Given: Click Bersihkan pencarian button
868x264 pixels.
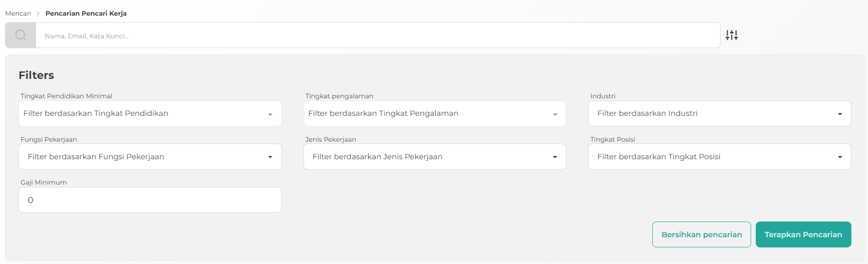Looking at the screenshot, I should coord(702,234).
